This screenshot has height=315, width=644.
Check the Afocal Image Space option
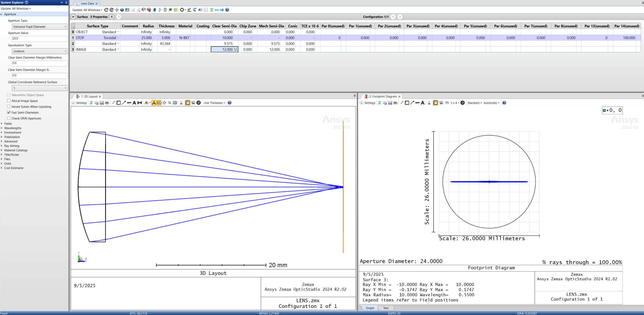pos(9,101)
